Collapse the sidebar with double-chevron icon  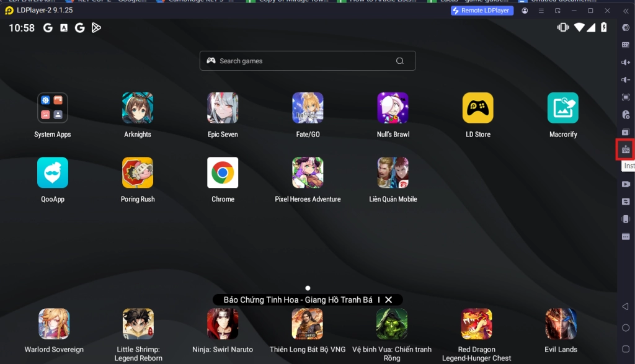point(626,11)
